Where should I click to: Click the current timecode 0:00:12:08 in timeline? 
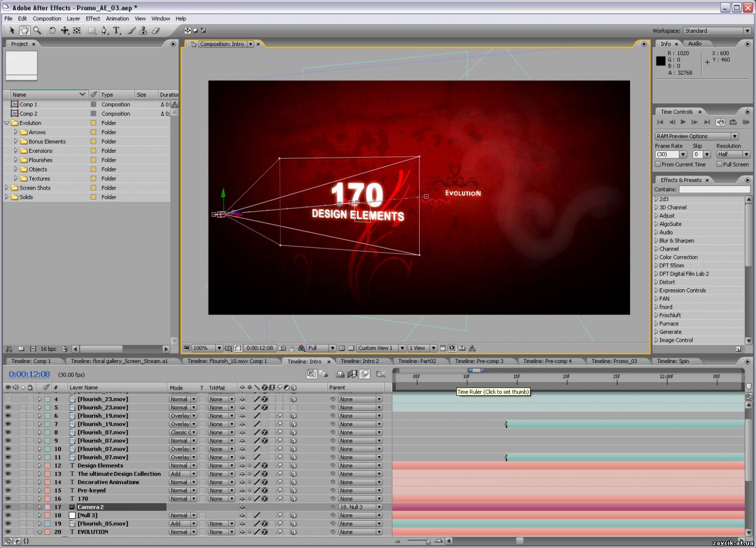pyautogui.click(x=29, y=374)
